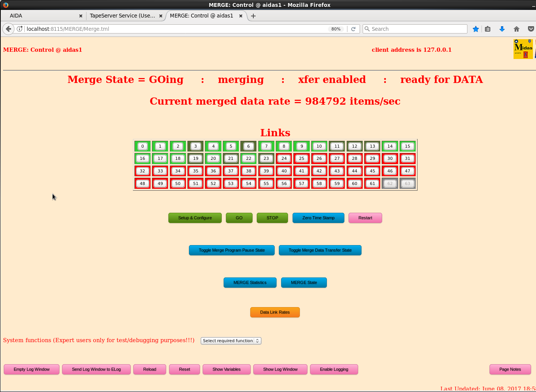Show the bookmarks list menu icon
The height and width of the screenshot is (392, 536).
(488, 29)
